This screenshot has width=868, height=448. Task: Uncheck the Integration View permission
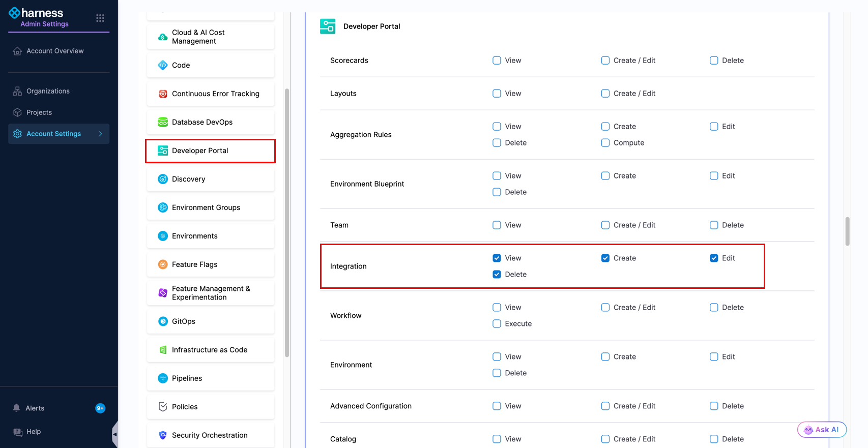[497, 258]
